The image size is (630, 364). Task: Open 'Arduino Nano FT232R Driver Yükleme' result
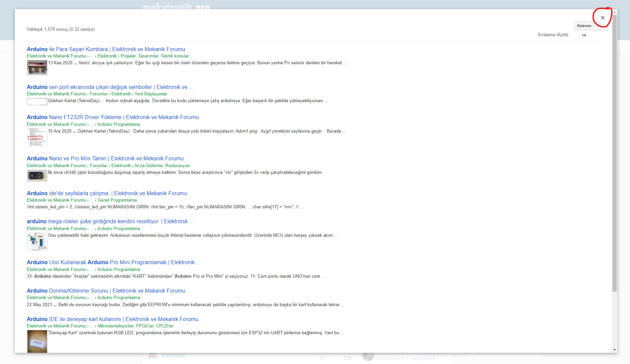point(112,117)
